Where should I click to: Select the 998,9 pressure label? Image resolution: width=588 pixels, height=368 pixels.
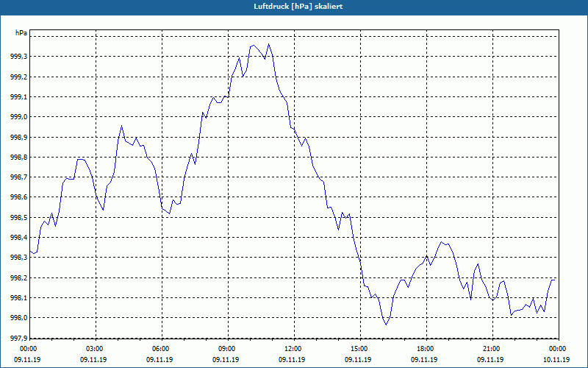pyautogui.click(x=20, y=137)
